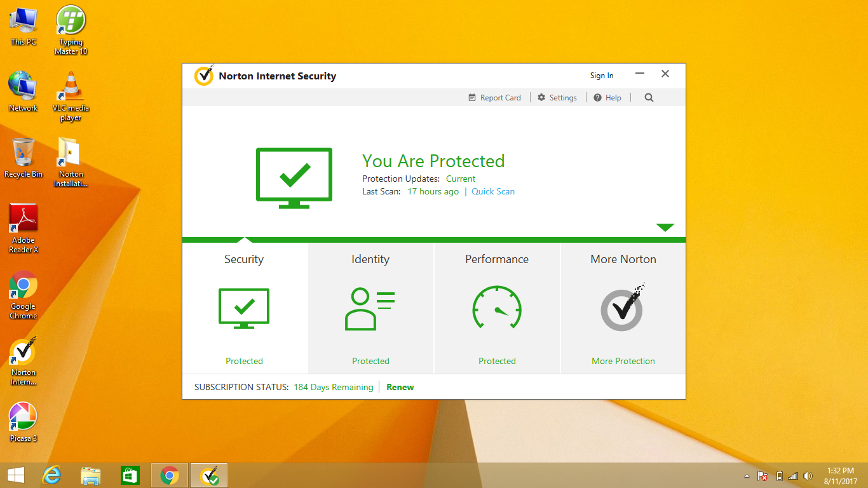Screen dimensions: 868x488
Task: Select the This PC desktop icon
Action: pos(24,26)
